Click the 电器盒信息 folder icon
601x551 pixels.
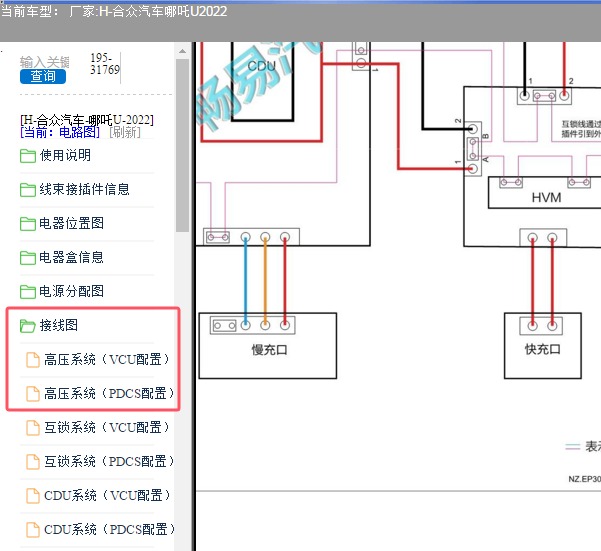28,258
